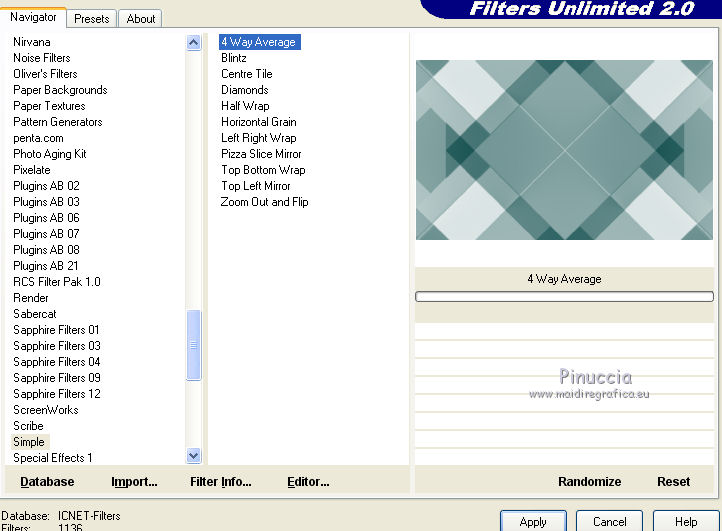The image size is (722, 531).
Task: Click the scroll up arrow of category list
Action: [194, 43]
